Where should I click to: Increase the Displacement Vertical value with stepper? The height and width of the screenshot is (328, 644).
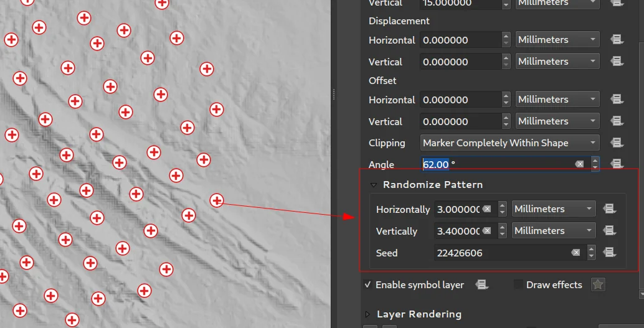pyautogui.click(x=506, y=58)
